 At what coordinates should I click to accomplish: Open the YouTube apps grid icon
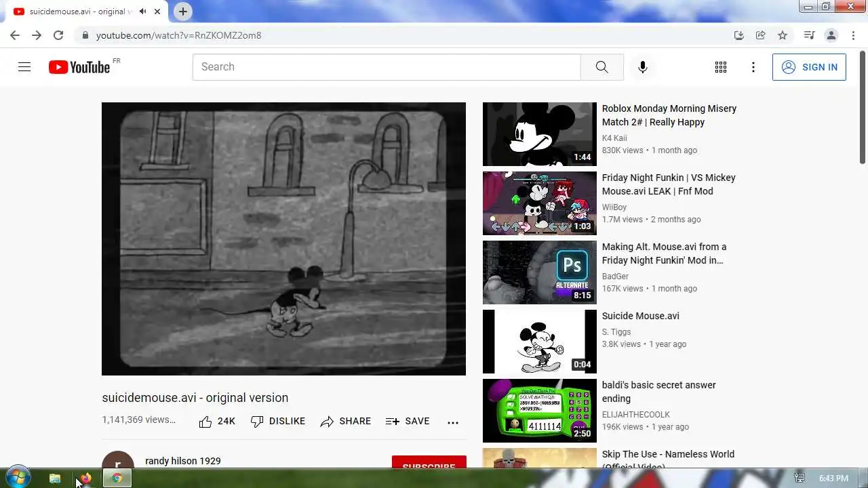(x=721, y=67)
